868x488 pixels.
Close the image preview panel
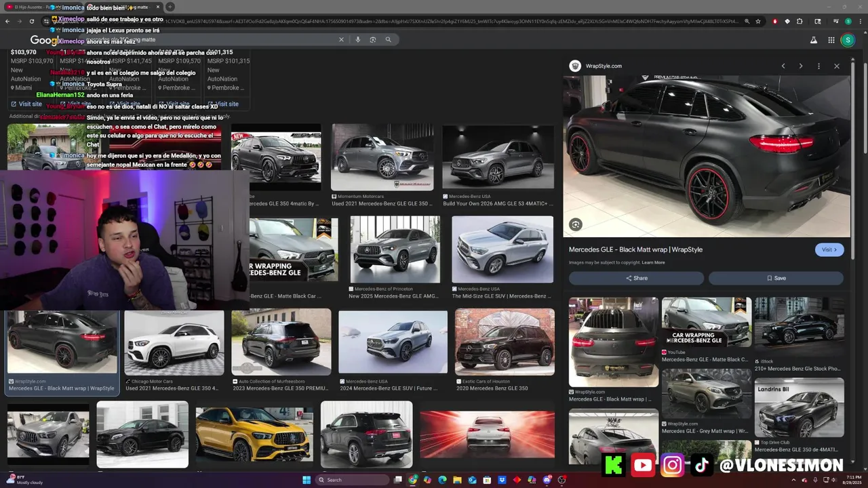[837, 66]
